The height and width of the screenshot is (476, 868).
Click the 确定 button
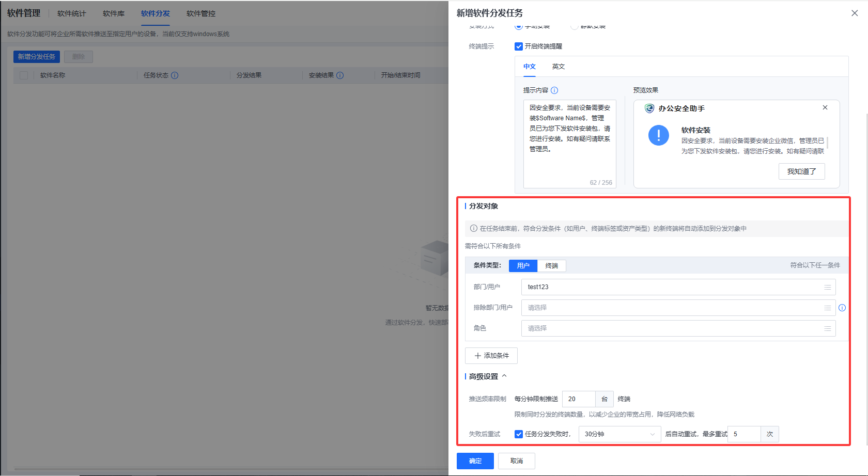point(475,461)
